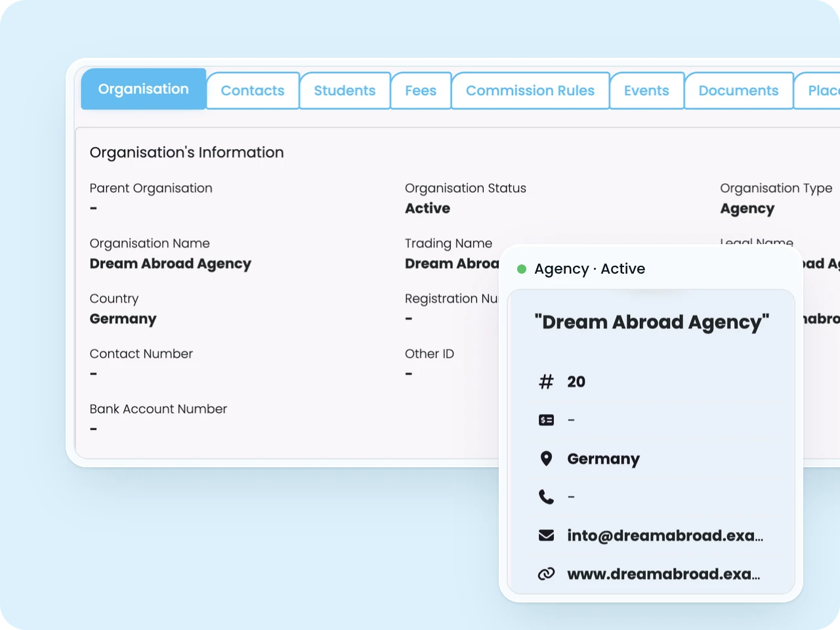The image size is (840, 630).
Task: Click the link chain icon for website
Action: (546, 574)
